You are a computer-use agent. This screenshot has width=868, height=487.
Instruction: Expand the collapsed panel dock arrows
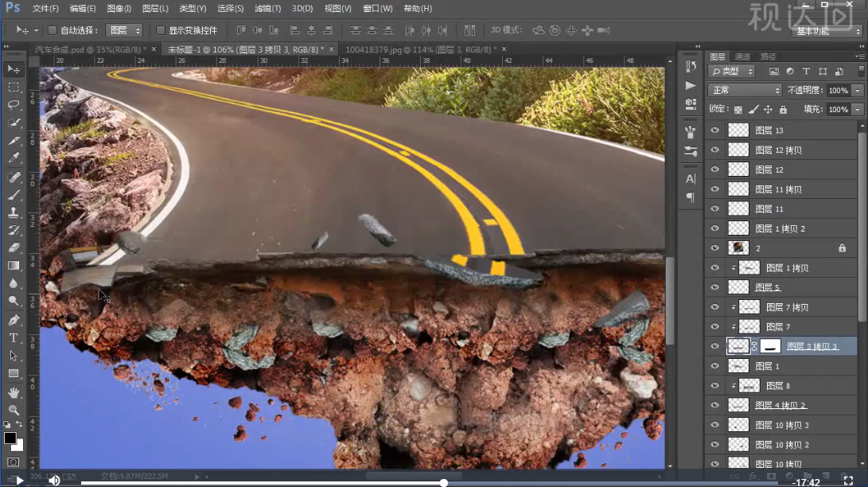(x=698, y=46)
